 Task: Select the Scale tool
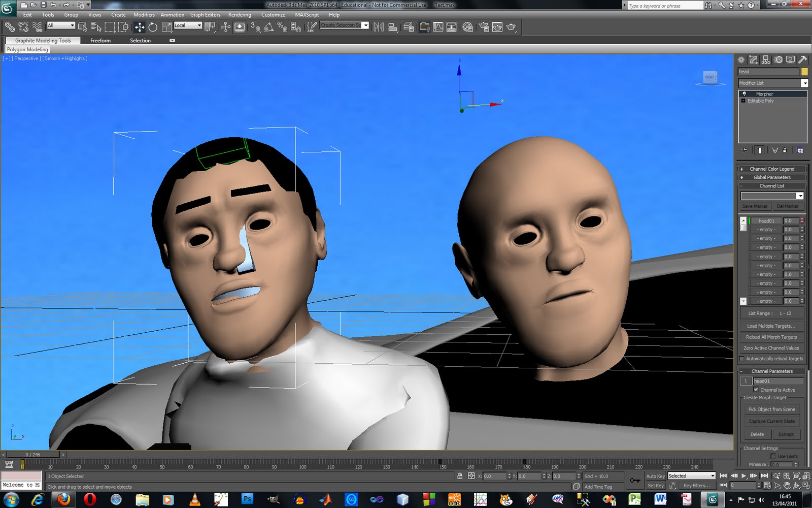[167, 26]
